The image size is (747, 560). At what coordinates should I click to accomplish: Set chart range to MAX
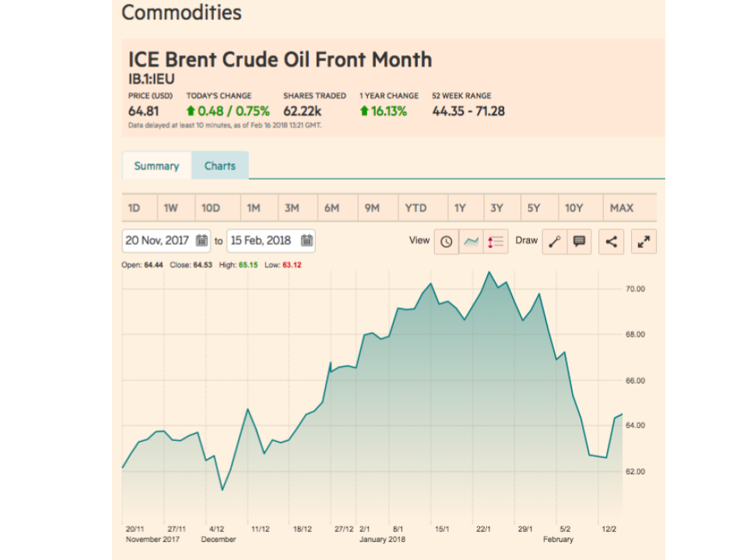click(622, 208)
